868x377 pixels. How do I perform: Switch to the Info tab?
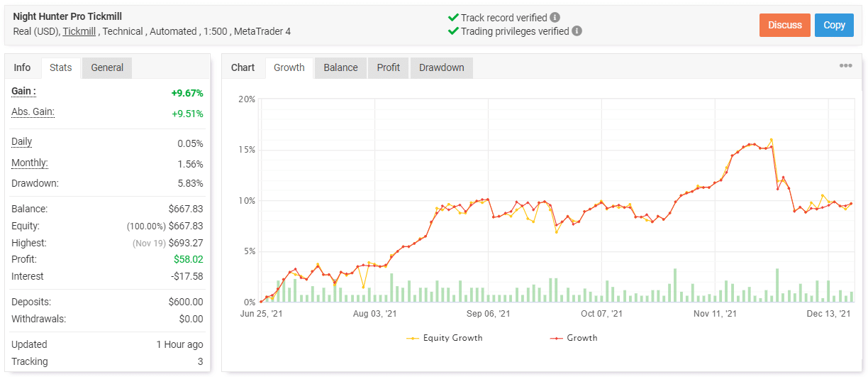[23, 67]
